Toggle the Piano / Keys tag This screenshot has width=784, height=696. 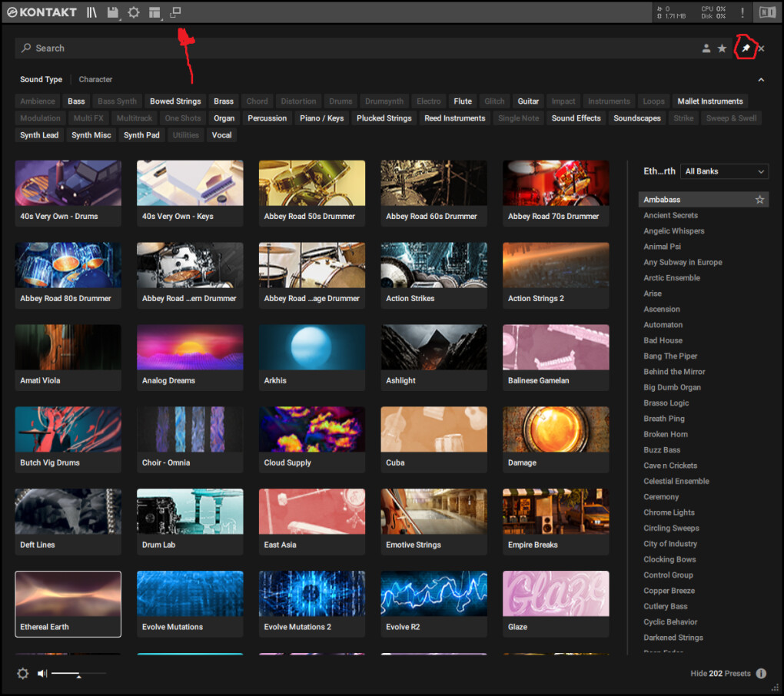point(321,118)
